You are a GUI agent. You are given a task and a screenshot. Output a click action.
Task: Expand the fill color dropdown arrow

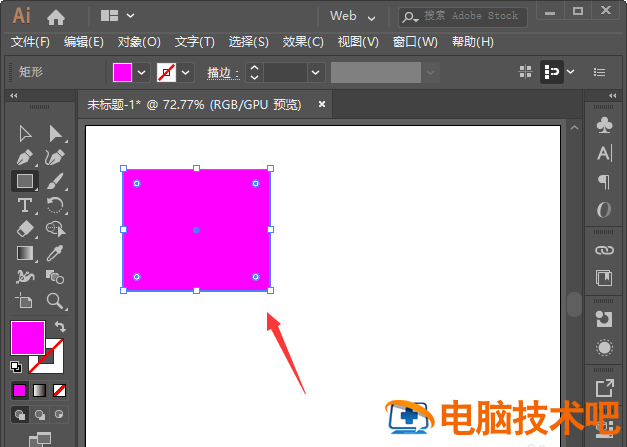click(x=142, y=72)
